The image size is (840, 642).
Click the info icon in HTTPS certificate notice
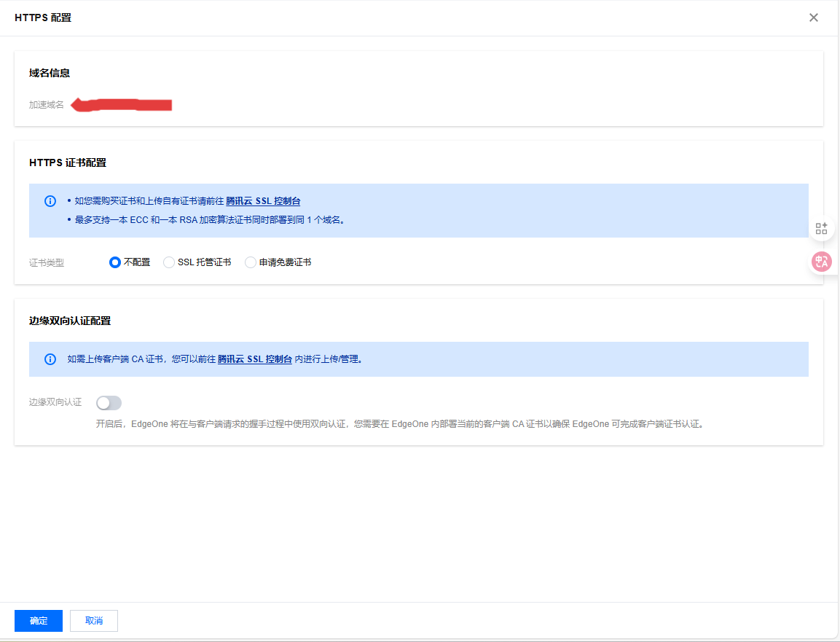point(50,201)
